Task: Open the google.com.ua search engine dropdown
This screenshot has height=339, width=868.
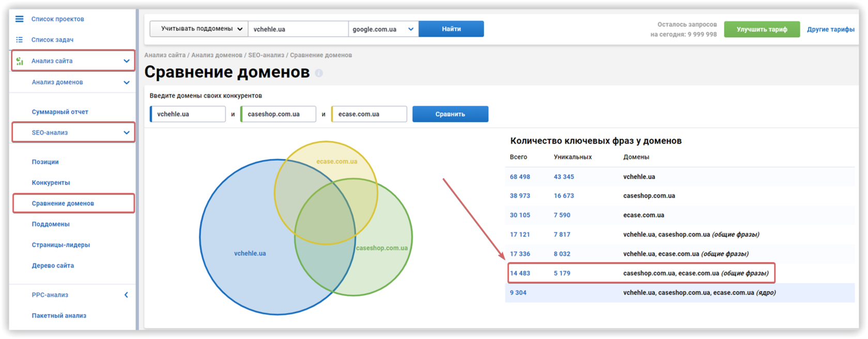Action: pos(383,29)
